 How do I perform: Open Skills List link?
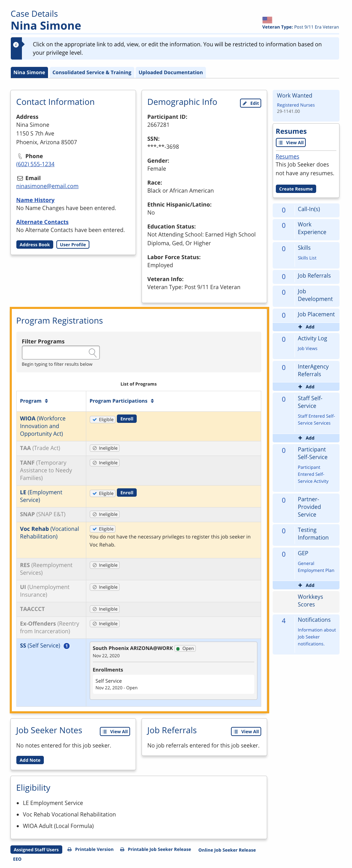[x=307, y=258]
